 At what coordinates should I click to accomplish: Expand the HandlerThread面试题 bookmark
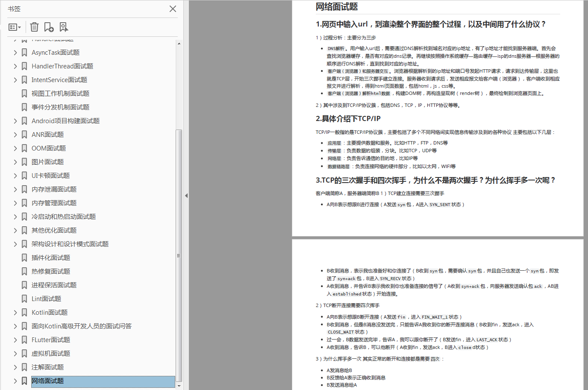click(x=15, y=66)
